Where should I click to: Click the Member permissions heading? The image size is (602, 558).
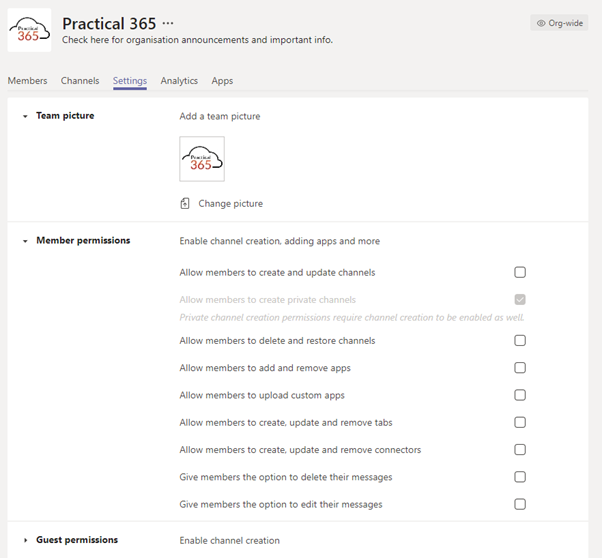tap(83, 240)
